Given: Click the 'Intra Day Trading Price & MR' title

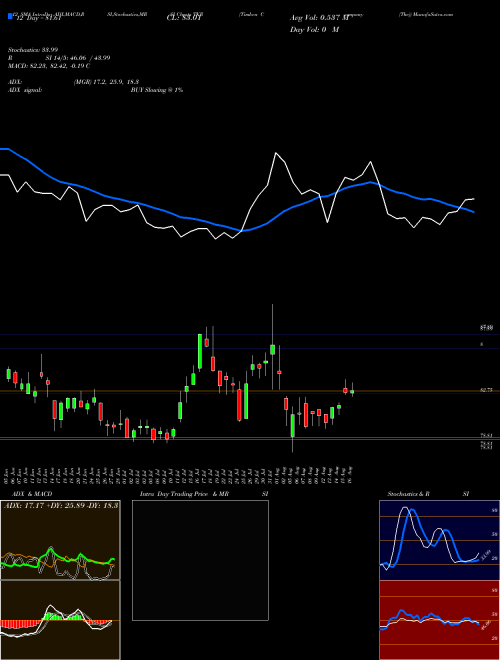Looking at the screenshot, I should 184,494.
